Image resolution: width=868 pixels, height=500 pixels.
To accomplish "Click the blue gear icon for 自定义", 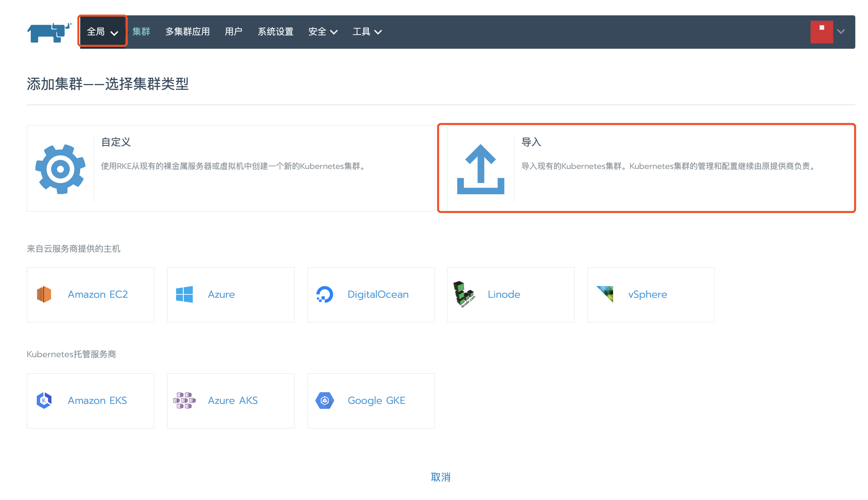I will (60, 169).
